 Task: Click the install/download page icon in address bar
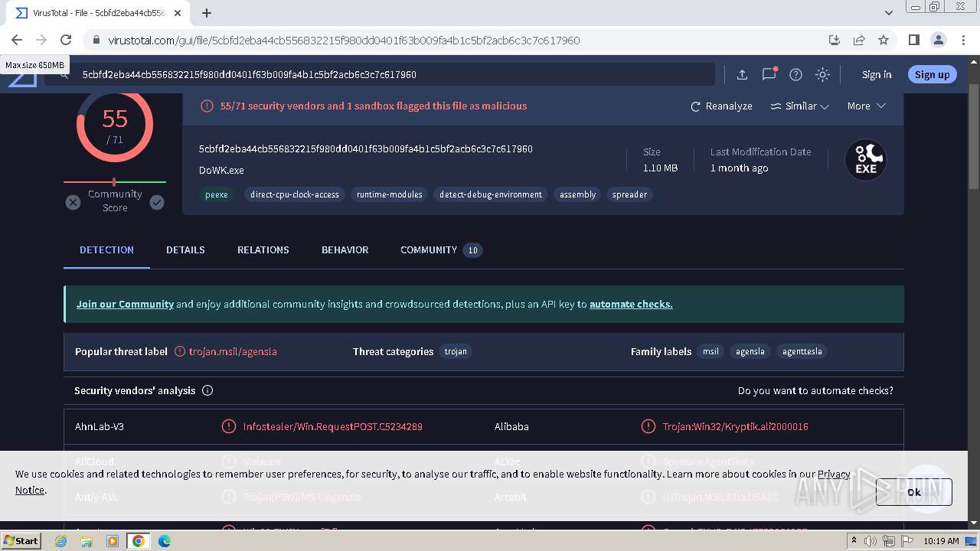[x=835, y=40]
